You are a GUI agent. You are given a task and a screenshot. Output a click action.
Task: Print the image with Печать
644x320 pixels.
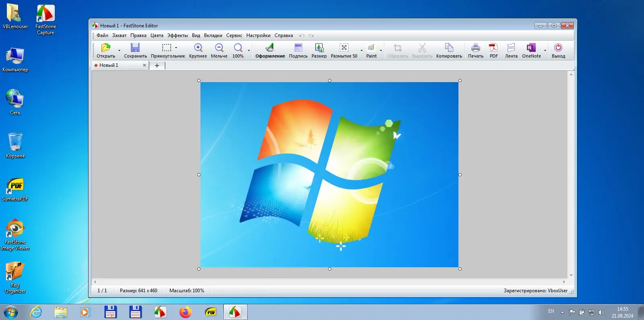tap(476, 48)
